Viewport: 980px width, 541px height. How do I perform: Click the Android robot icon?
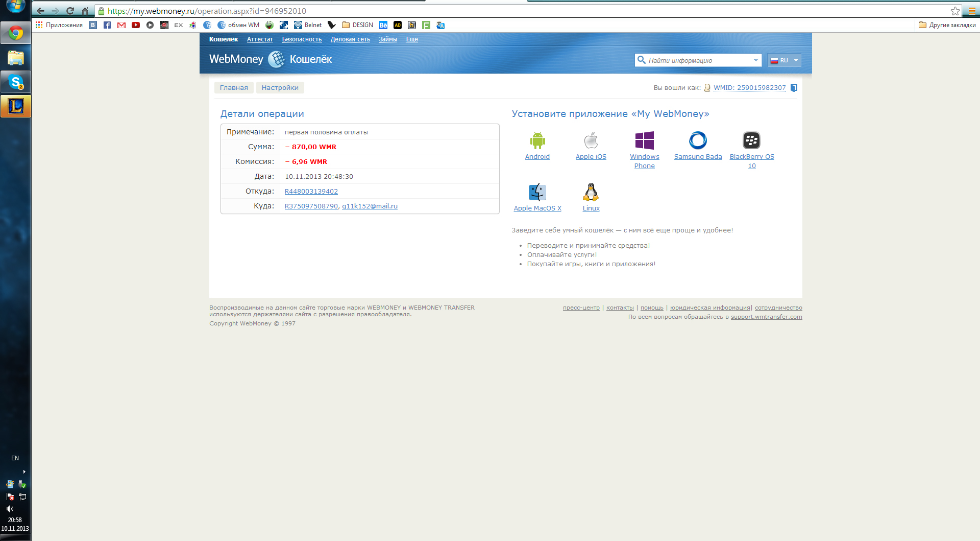click(537, 140)
